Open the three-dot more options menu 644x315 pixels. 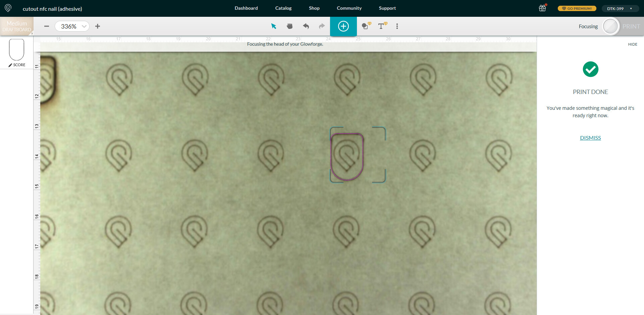click(x=397, y=26)
